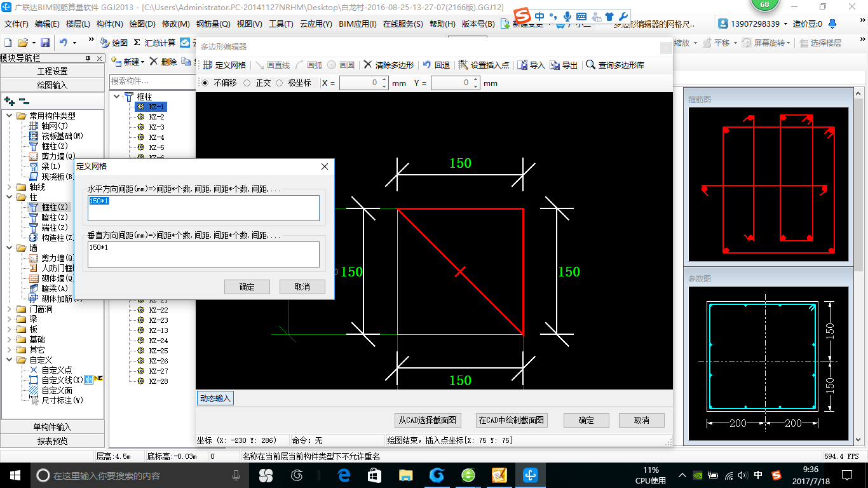Click the 屏幕旋转 screen rotate icon
868x488 pixels.
(746, 43)
